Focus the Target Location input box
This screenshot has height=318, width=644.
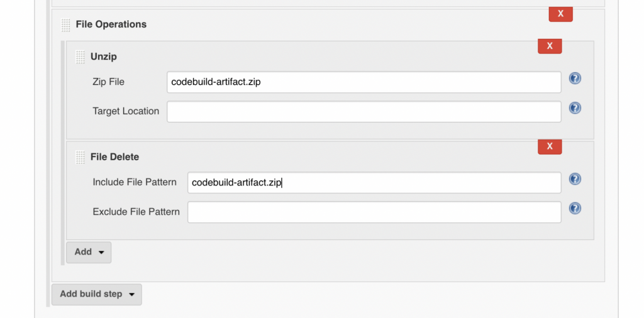click(x=364, y=111)
